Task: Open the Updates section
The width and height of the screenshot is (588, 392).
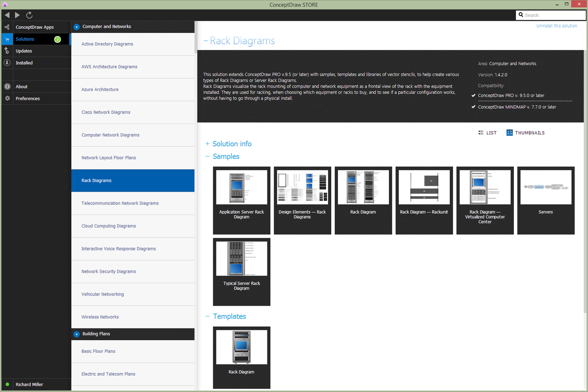Action: click(24, 51)
